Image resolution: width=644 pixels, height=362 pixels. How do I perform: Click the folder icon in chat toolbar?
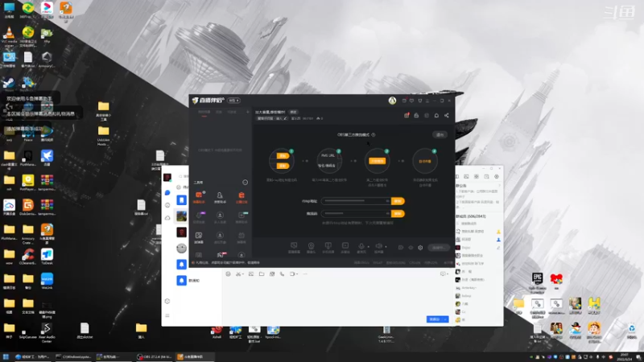pos(261,274)
